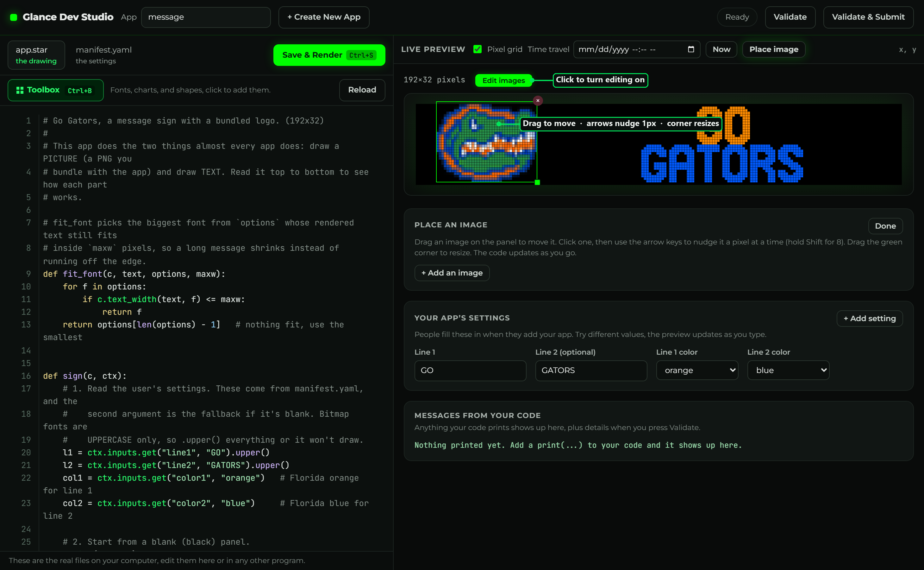Click + Add setting
Viewport: 924px width, 570px height.
[869, 319]
